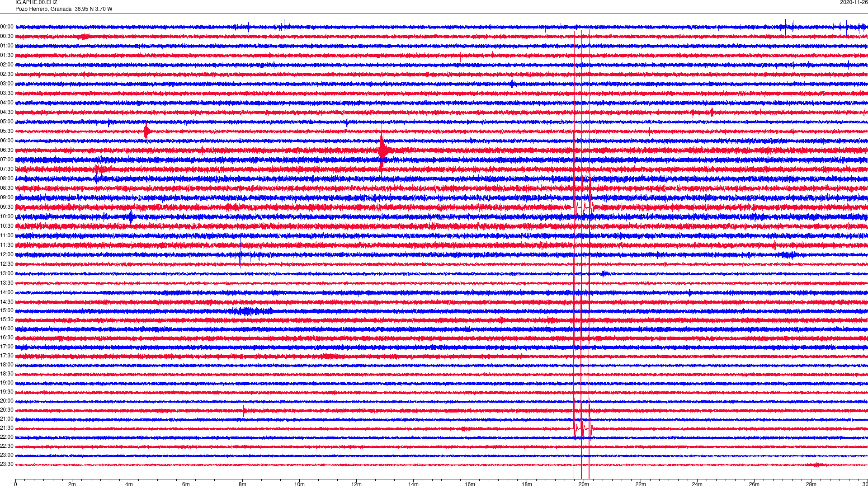Select the 02:00 trace time label
Image resolution: width=868 pixels, height=488 pixels.
[x=7, y=65]
